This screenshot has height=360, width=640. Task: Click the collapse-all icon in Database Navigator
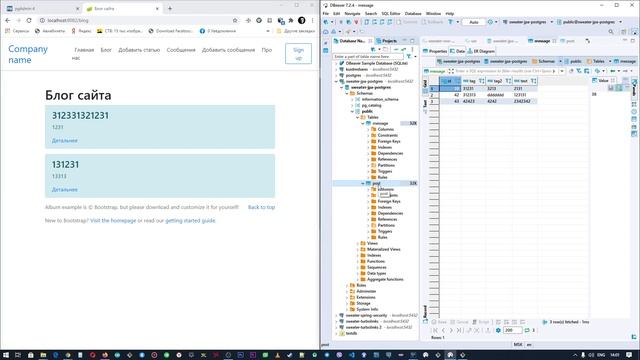[396, 49]
